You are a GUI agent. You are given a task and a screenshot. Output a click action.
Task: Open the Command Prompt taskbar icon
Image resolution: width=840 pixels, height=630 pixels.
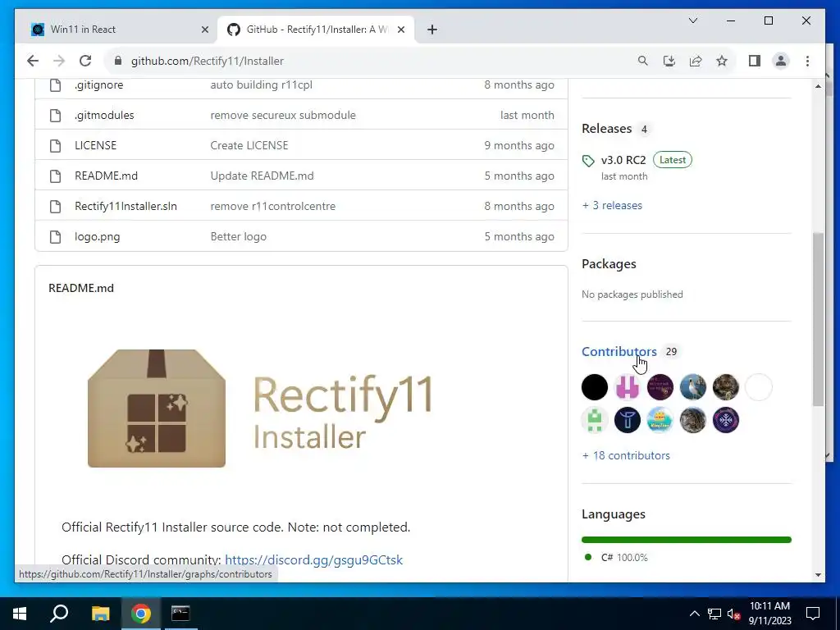(x=180, y=614)
